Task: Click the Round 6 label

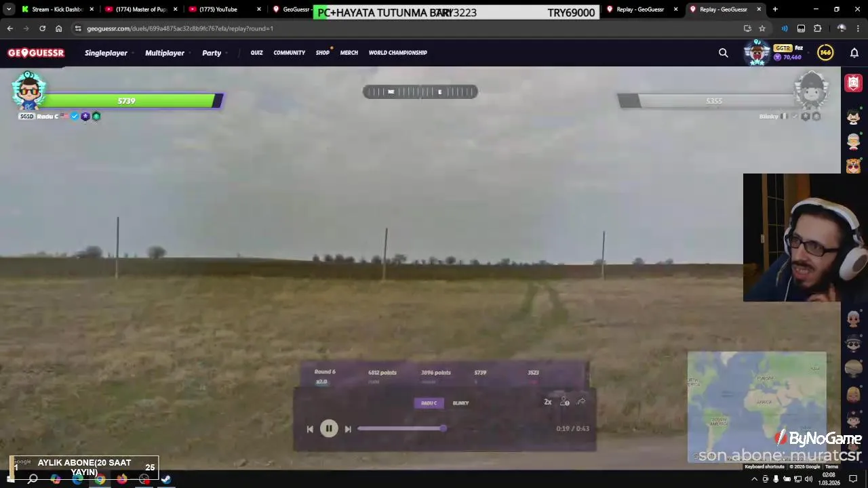Action: pyautogui.click(x=325, y=372)
